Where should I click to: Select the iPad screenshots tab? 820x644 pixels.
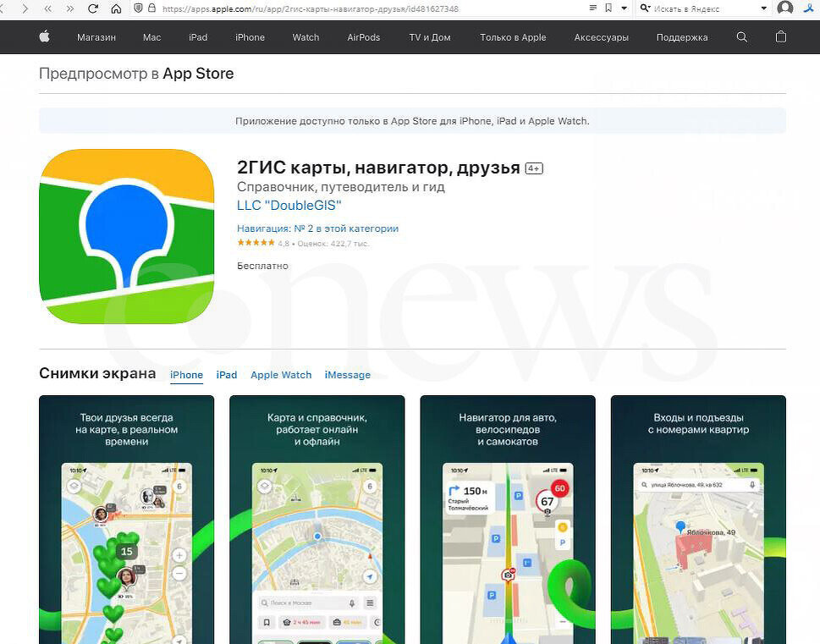227,375
